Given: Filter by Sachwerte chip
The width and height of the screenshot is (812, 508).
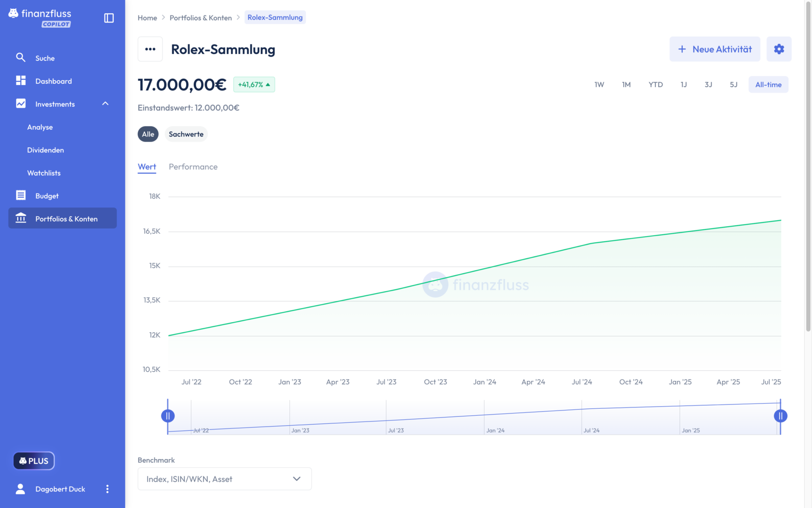Looking at the screenshot, I should (x=186, y=134).
